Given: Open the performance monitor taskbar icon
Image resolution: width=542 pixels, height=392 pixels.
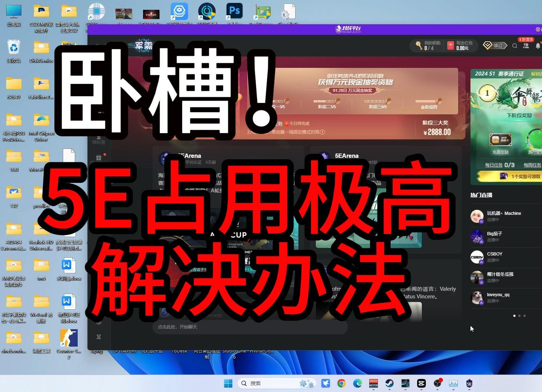Looking at the screenshot, I should pos(453,383).
